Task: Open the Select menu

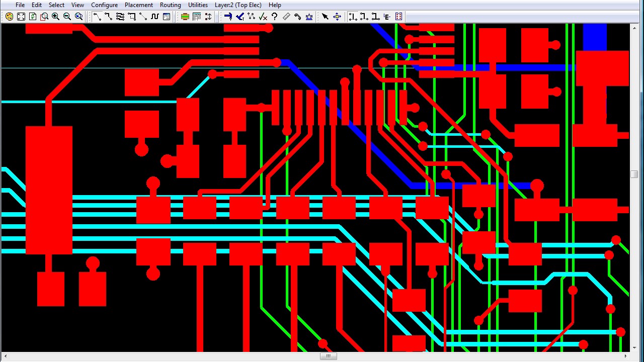Action: click(x=56, y=5)
